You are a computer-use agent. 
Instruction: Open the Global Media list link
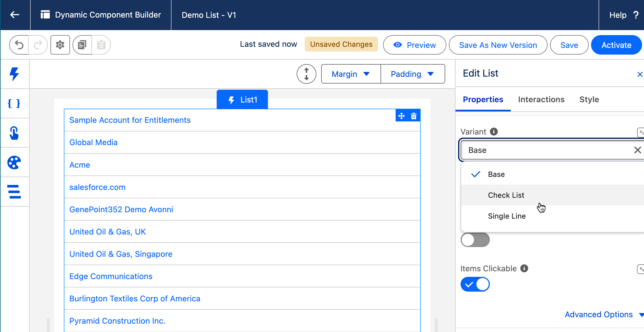point(93,142)
